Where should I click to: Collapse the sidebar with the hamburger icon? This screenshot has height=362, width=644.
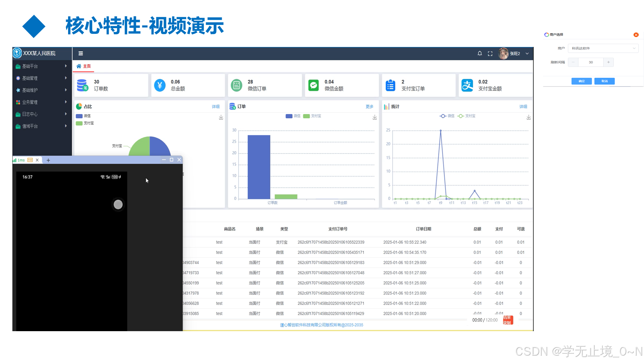pyautogui.click(x=80, y=53)
